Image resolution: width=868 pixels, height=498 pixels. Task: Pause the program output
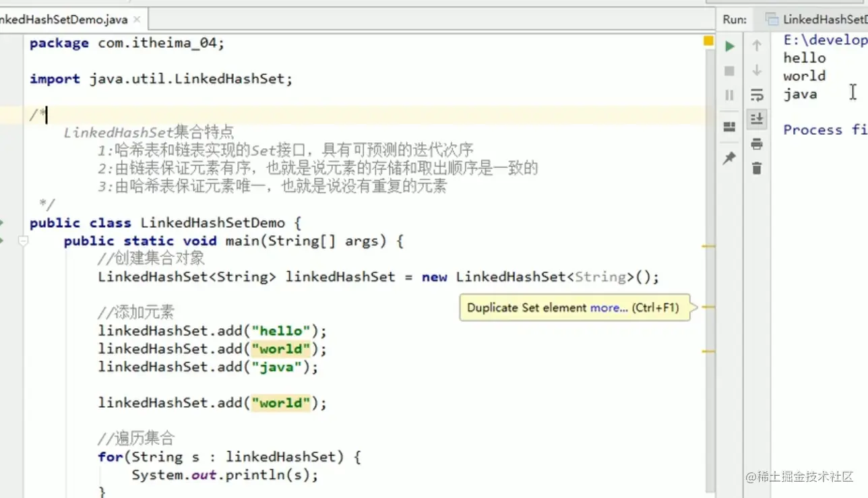click(x=729, y=94)
